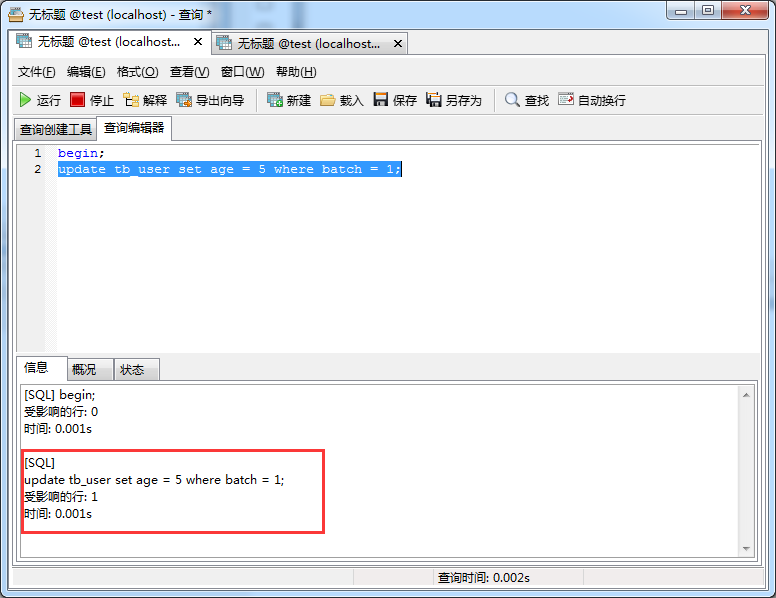Click the 运行 button label
The image size is (776, 598).
click(48, 100)
